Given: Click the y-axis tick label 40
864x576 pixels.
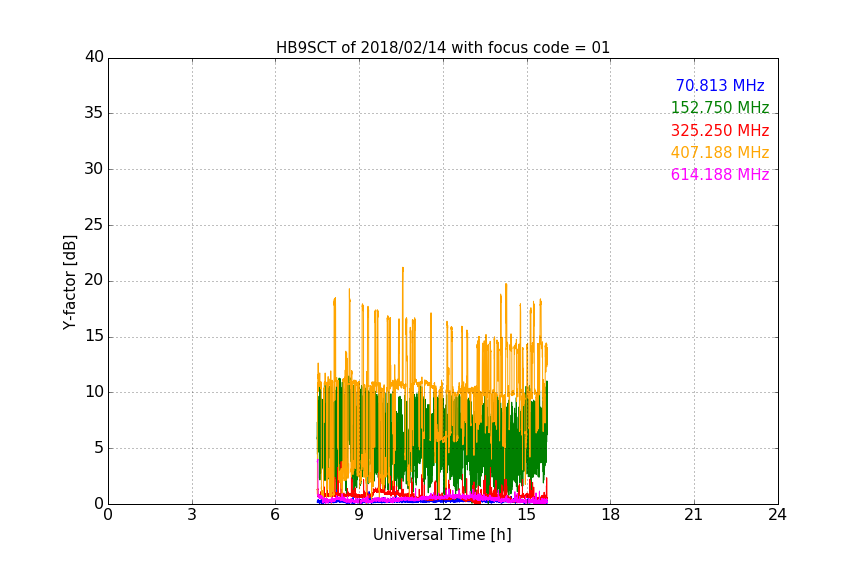Looking at the screenshot, I should (x=94, y=57).
